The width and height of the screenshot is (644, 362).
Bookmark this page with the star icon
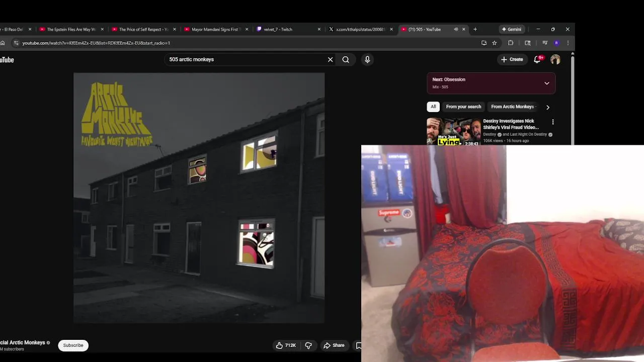pyautogui.click(x=495, y=43)
